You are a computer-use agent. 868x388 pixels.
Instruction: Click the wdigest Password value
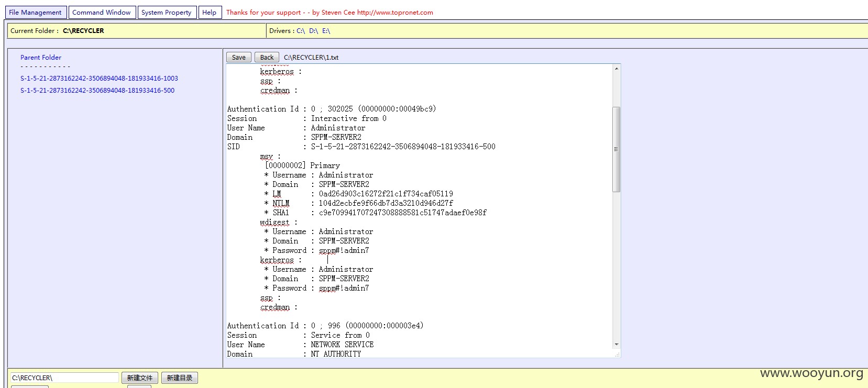(x=344, y=250)
